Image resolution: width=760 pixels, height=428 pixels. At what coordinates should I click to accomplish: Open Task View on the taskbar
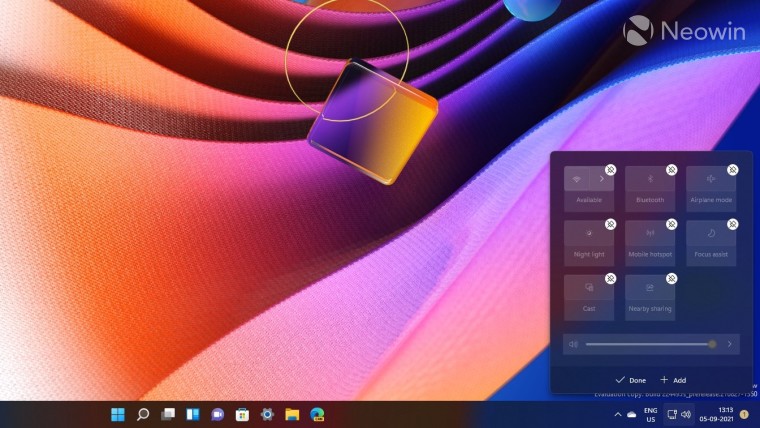[x=168, y=414]
